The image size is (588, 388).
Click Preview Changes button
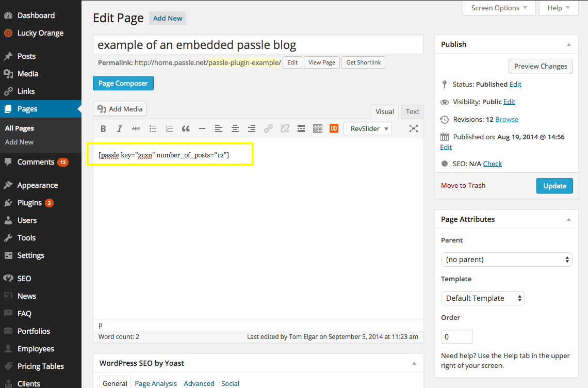[x=541, y=66]
